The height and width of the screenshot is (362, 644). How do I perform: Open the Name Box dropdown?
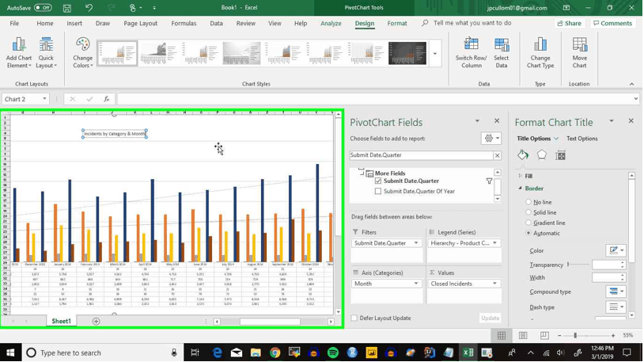(44, 99)
